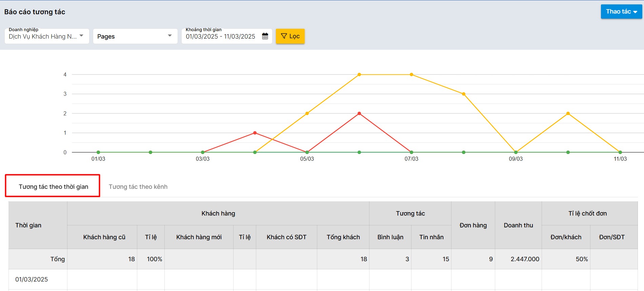Switch to Tương tác theo kênh tab
The height and width of the screenshot is (291, 644).
point(138,186)
